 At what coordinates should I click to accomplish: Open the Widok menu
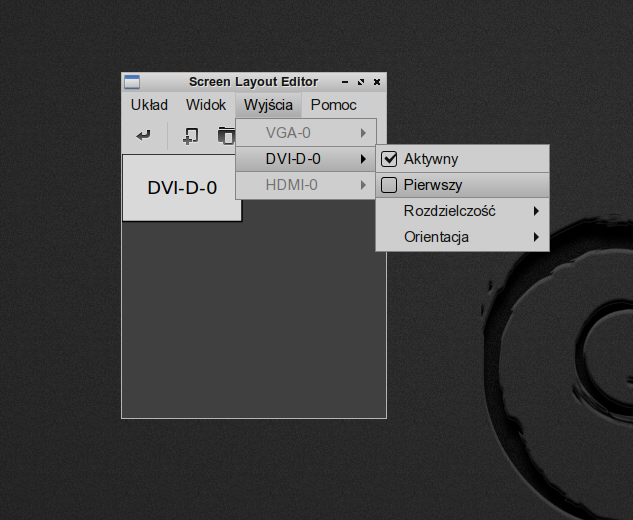(206, 105)
